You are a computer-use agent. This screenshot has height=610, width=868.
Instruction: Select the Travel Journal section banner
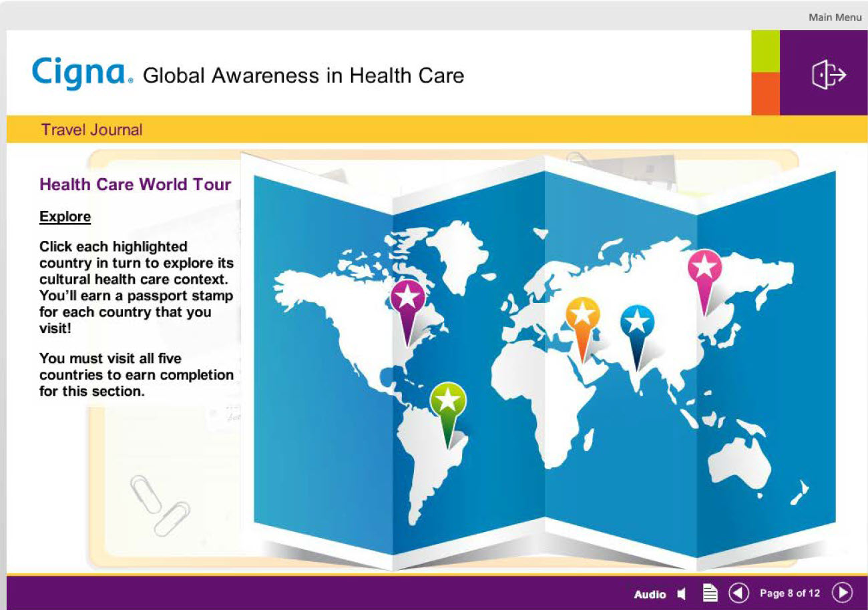[x=92, y=129]
